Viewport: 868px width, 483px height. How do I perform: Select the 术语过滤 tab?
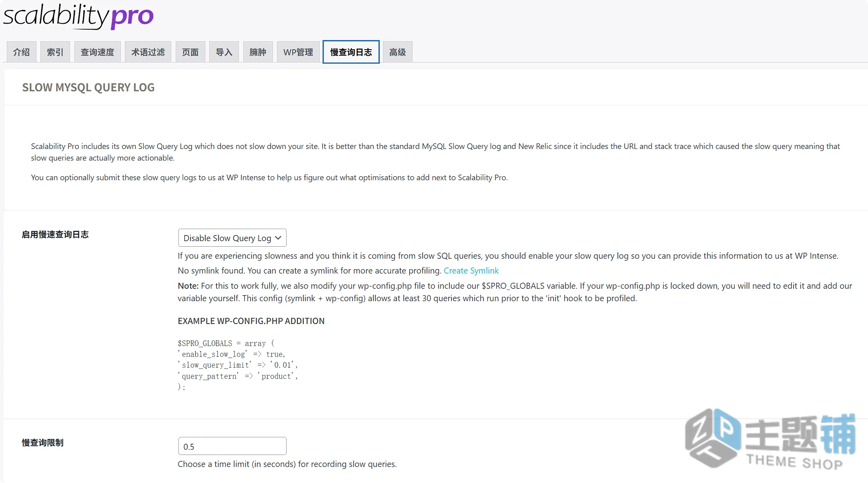coord(148,52)
